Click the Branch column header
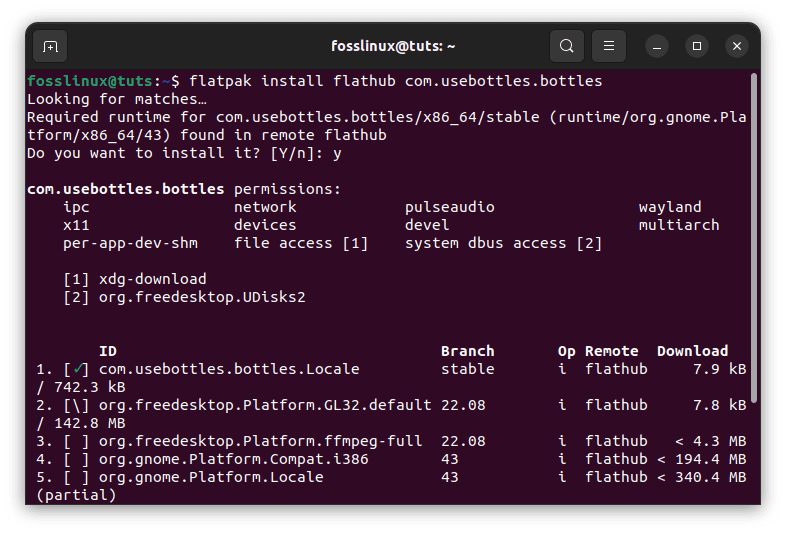This screenshot has width=786, height=533. pos(467,351)
